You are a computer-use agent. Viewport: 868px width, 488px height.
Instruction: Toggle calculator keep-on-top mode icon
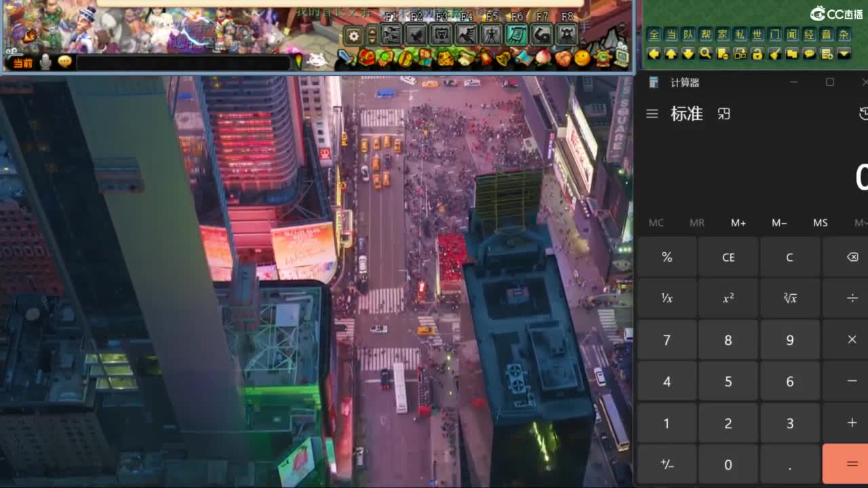point(724,114)
